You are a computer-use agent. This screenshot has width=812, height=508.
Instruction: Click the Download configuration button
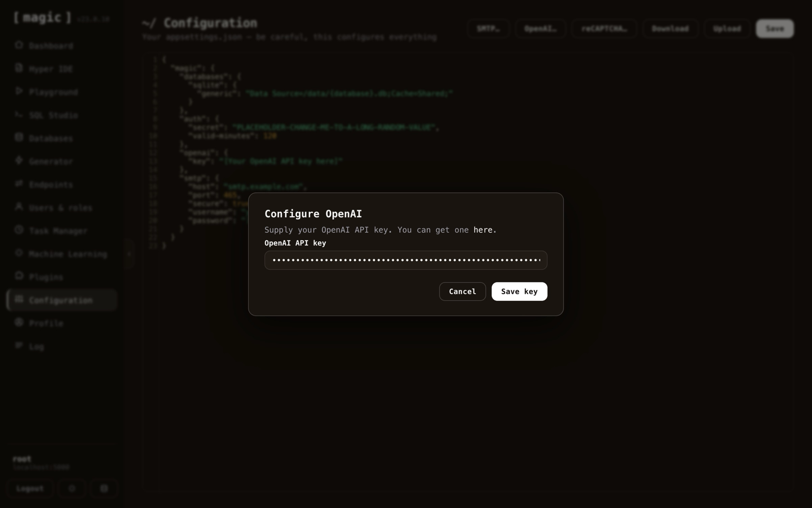[x=670, y=28]
